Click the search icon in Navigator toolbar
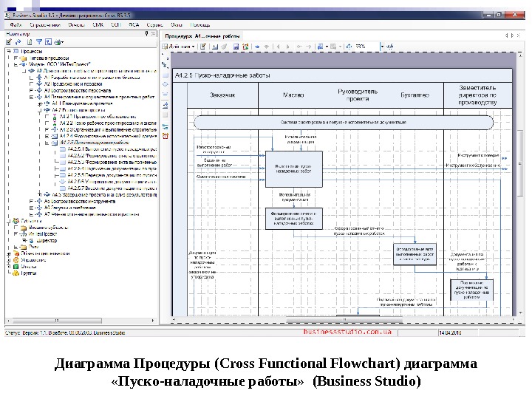 (x=49, y=42)
